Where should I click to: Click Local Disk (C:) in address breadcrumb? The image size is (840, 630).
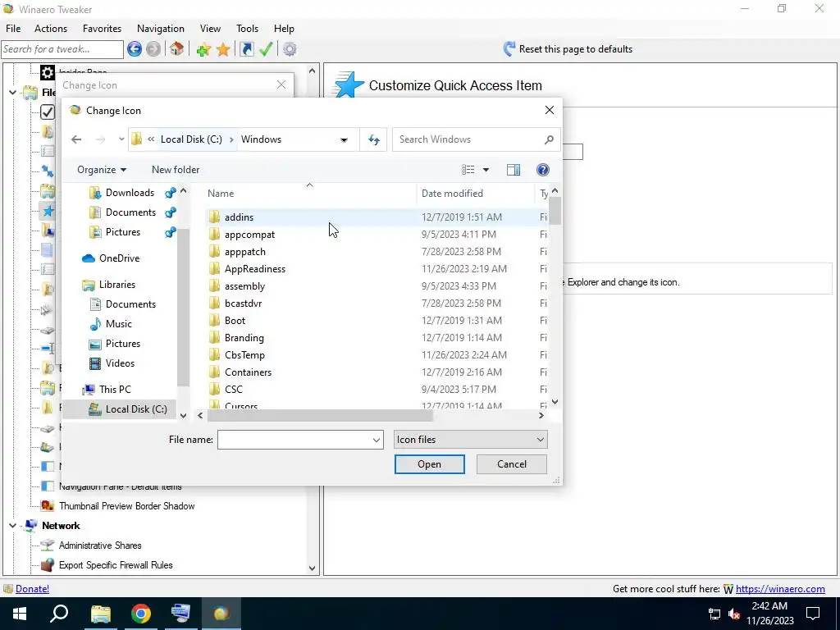coord(191,139)
